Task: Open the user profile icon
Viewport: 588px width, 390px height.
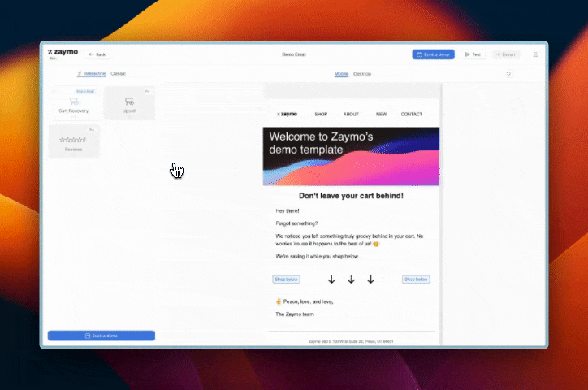Action: pyautogui.click(x=535, y=54)
